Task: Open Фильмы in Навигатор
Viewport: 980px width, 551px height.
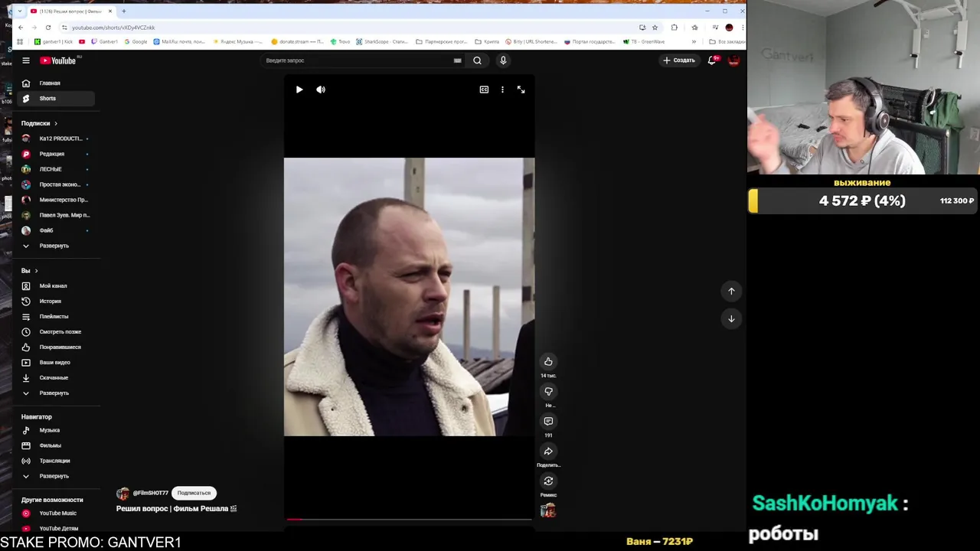Action: tap(55, 445)
